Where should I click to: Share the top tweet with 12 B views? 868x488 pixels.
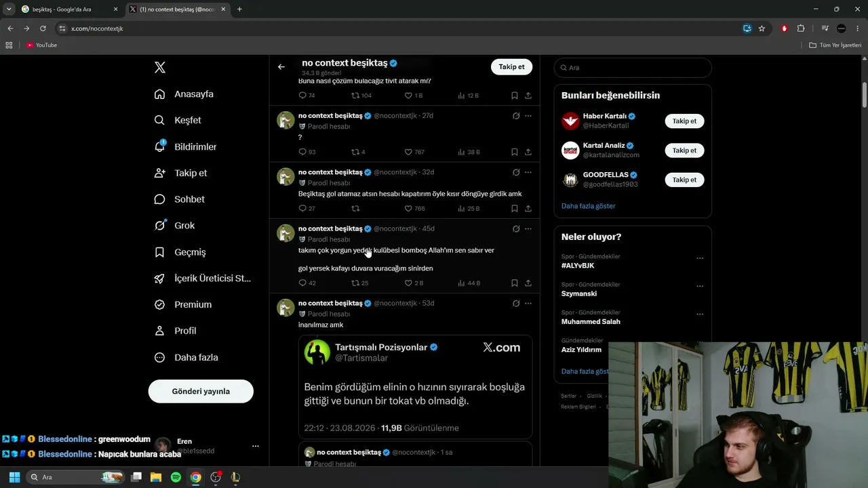click(528, 96)
